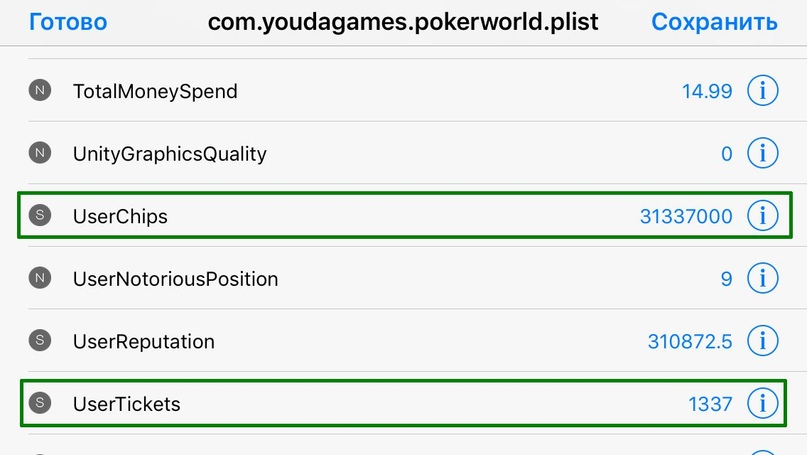Click the S type badge of UserChips

point(40,216)
